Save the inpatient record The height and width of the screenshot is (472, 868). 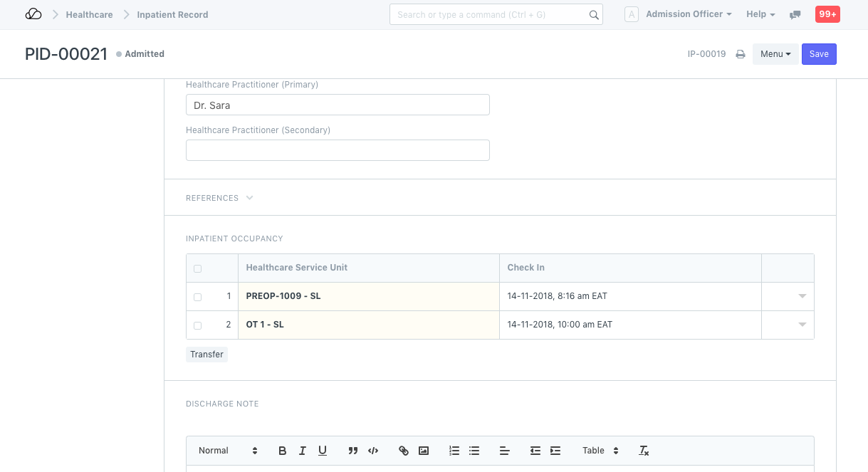click(x=819, y=53)
